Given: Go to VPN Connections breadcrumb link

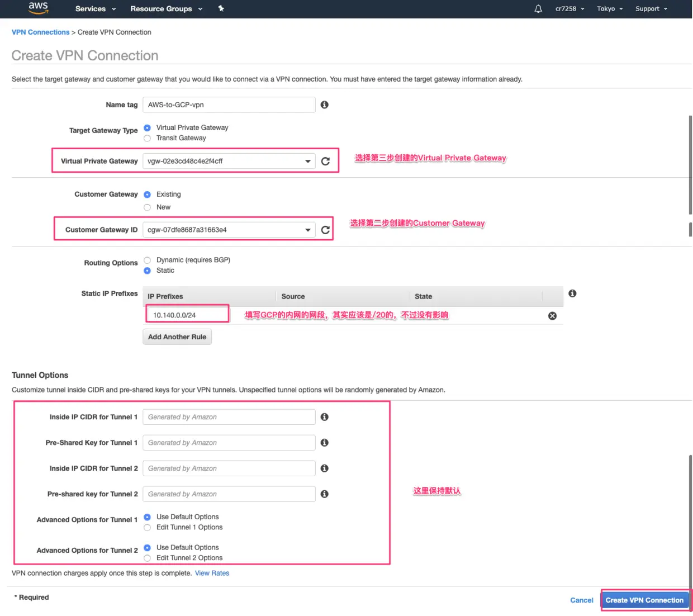Looking at the screenshot, I should (x=41, y=32).
